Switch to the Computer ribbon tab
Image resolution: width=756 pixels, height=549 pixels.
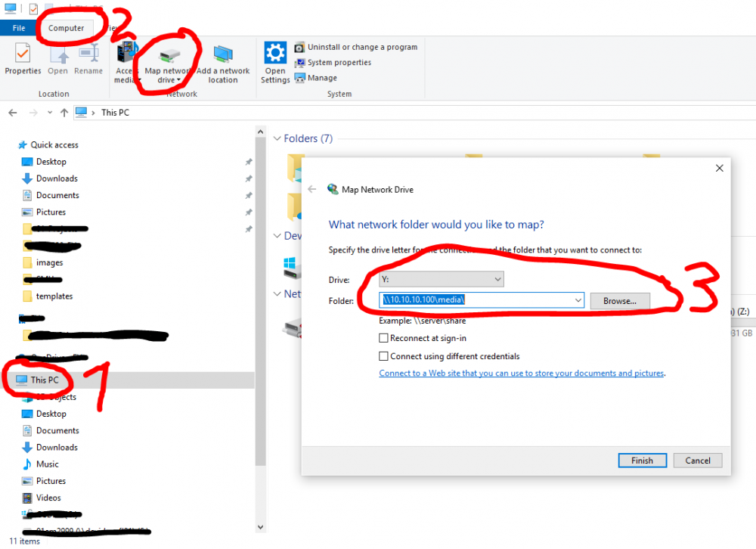coord(66,28)
